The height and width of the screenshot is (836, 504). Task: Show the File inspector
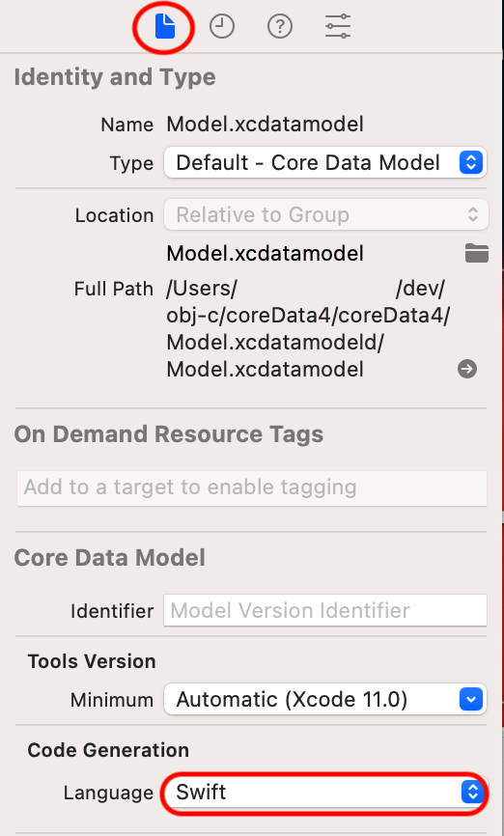165,26
